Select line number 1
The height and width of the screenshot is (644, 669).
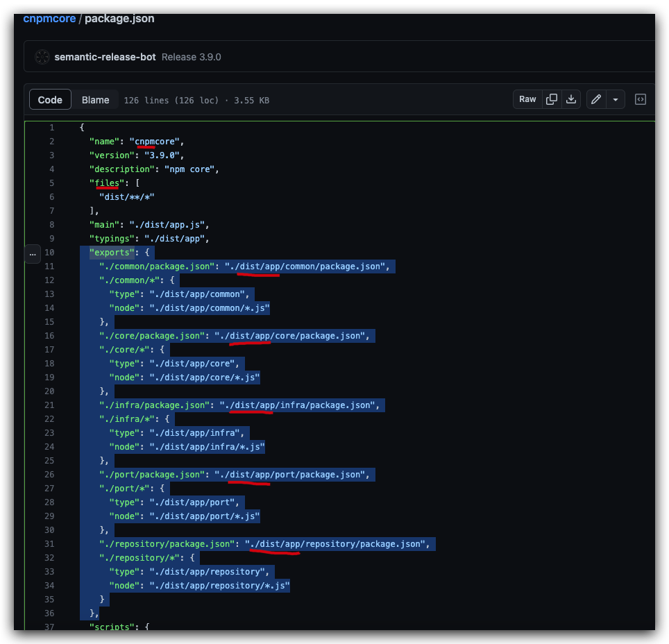[x=51, y=127]
